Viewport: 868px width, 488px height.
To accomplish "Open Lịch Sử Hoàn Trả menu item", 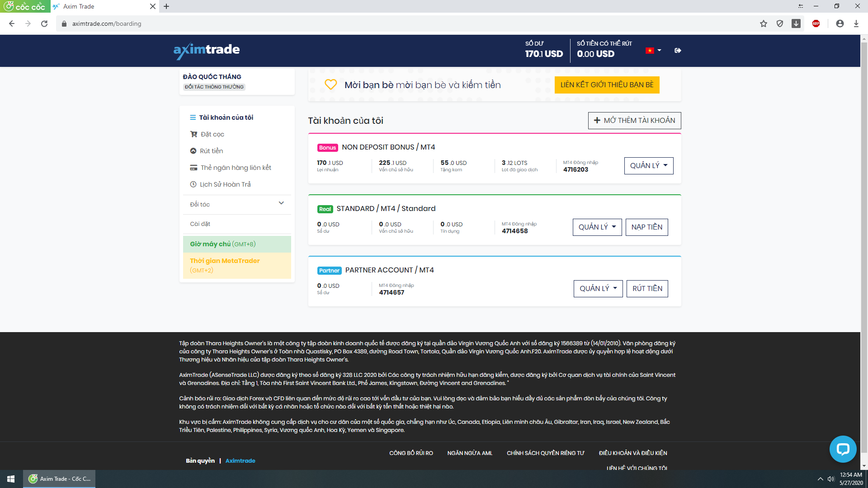I will tap(225, 184).
